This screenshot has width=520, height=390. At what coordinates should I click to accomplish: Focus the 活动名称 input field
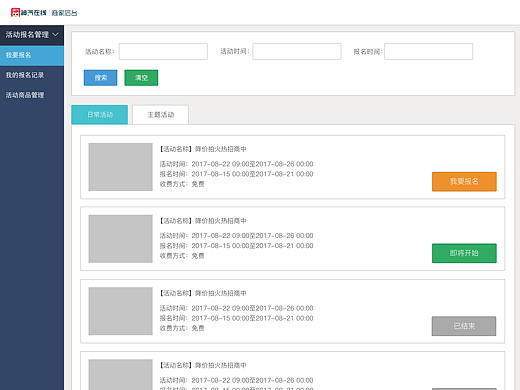point(163,52)
